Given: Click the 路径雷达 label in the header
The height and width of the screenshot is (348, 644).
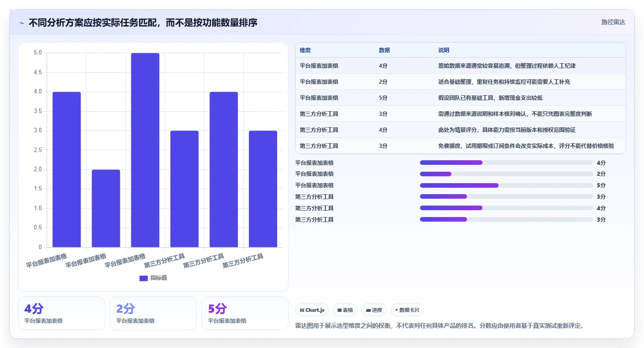Looking at the screenshot, I should tap(613, 22).
